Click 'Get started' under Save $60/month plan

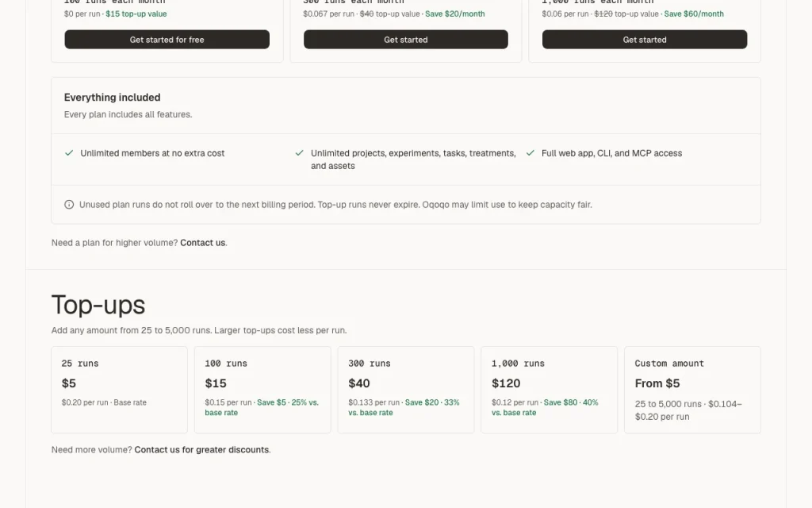tap(644, 40)
